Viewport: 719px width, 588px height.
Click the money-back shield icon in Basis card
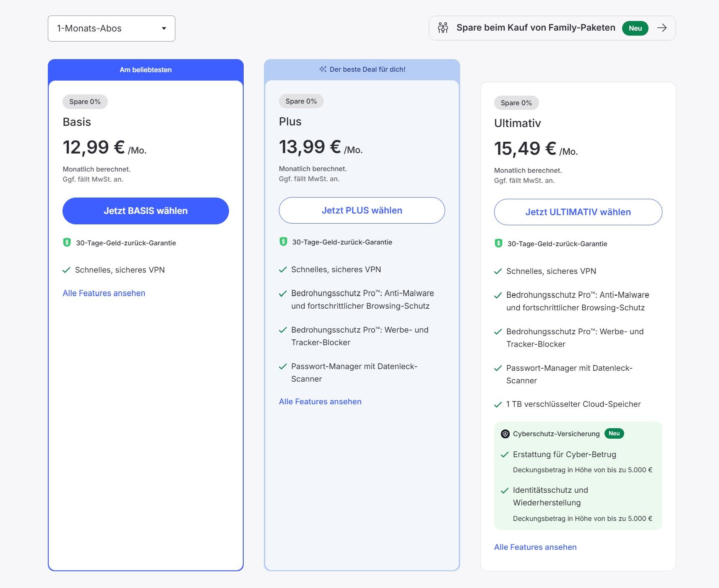(x=67, y=242)
